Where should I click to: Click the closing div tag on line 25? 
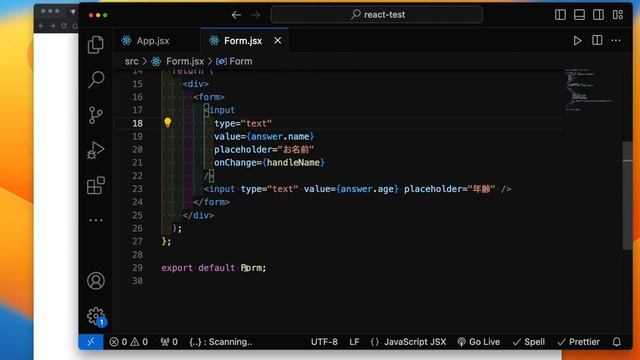(x=198, y=215)
